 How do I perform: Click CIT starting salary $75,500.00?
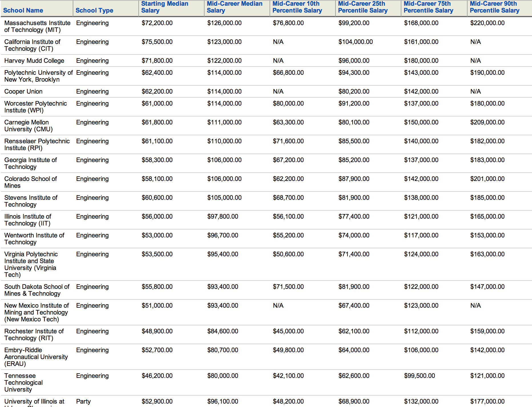point(157,42)
